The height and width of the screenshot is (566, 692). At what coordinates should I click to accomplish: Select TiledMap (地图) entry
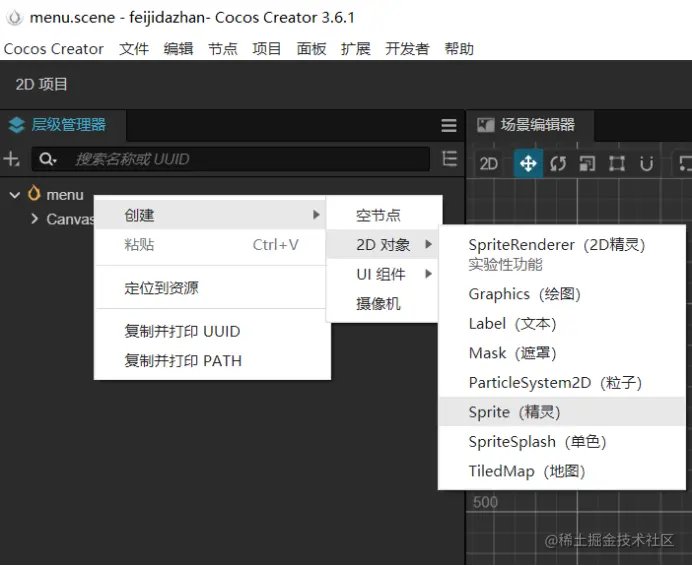point(562,471)
